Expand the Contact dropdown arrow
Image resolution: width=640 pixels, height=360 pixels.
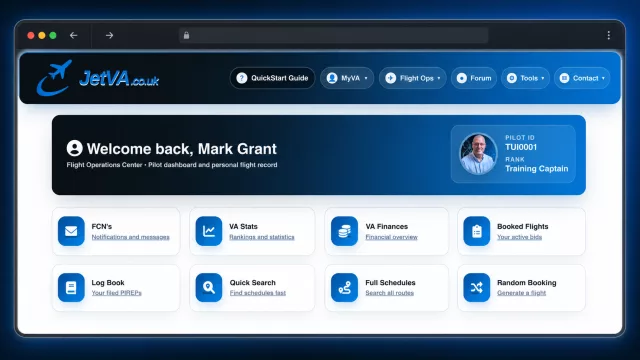[x=603, y=78]
